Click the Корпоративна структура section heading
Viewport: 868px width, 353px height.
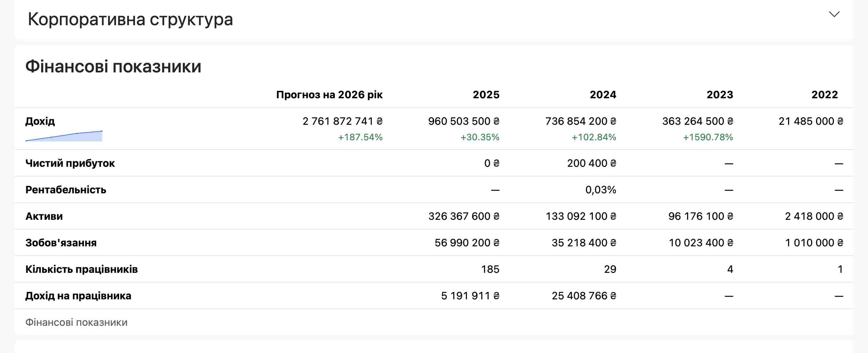(x=130, y=19)
